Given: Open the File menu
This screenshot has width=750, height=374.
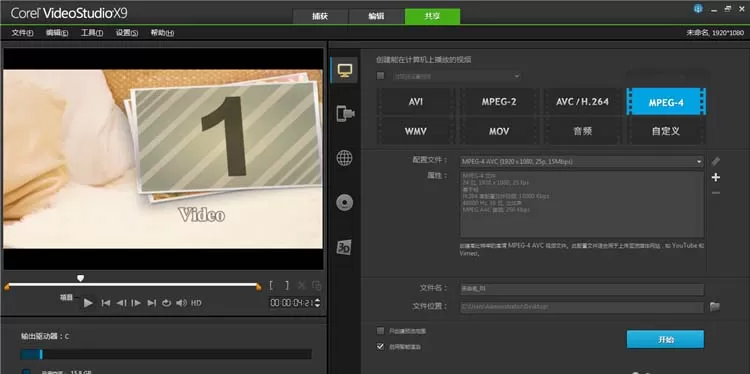Looking at the screenshot, I should point(22,33).
